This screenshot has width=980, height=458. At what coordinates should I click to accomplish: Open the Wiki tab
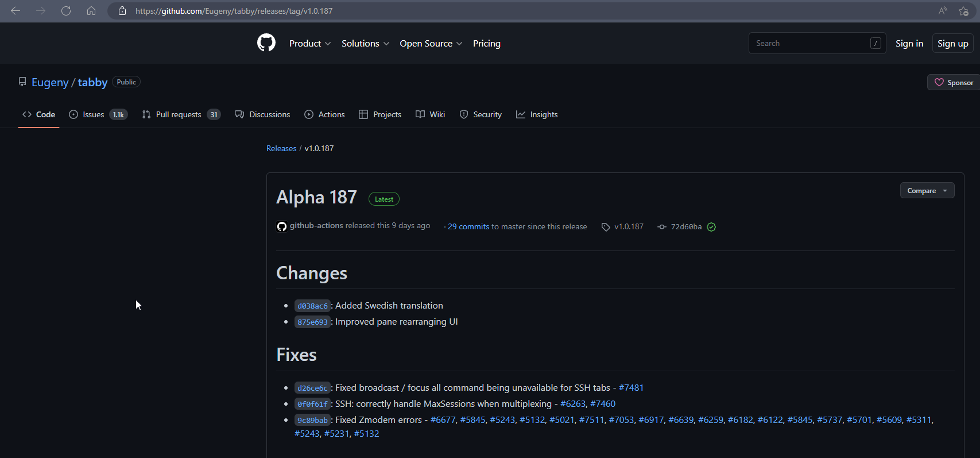point(430,114)
